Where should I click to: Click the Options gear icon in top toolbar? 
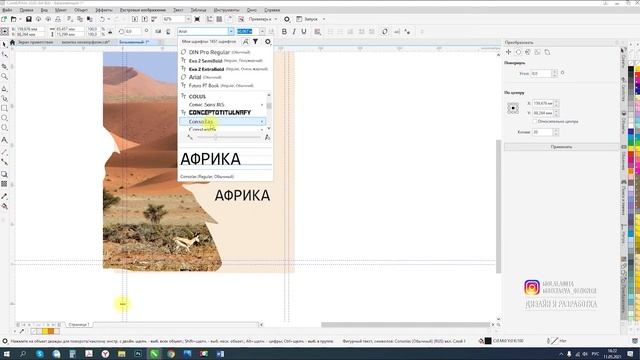tap(287, 19)
